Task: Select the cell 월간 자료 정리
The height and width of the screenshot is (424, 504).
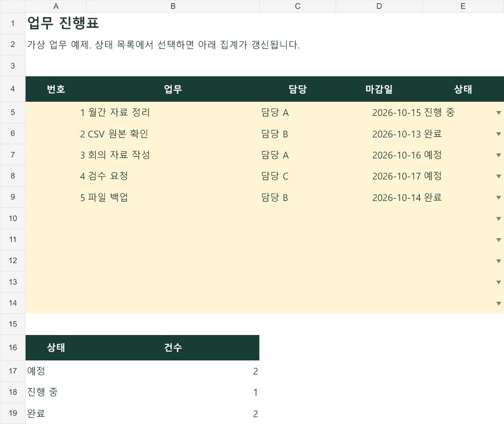Action: (x=173, y=112)
